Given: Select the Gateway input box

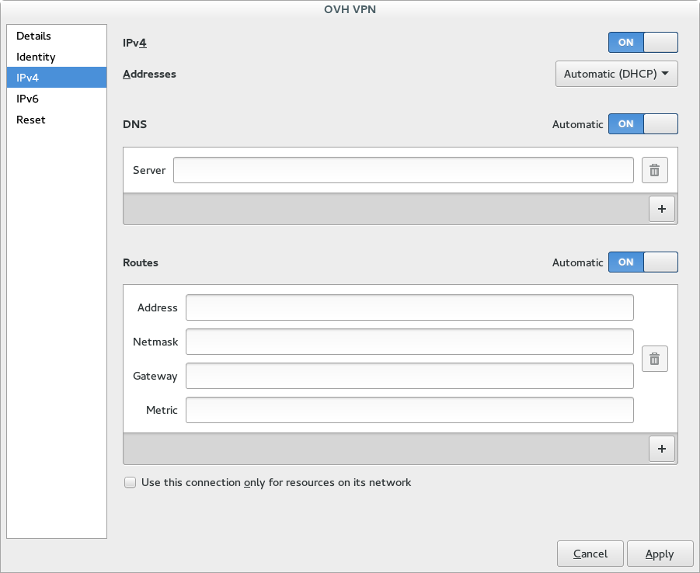Looking at the screenshot, I should (x=409, y=376).
